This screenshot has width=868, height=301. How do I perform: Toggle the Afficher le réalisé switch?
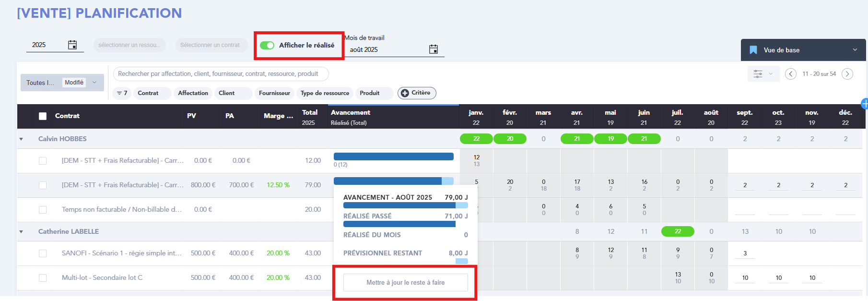point(267,45)
